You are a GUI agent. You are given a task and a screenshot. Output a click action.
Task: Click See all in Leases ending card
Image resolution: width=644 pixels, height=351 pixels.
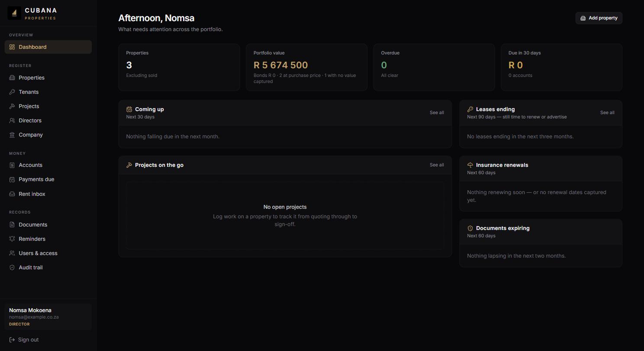click(607, 112)
